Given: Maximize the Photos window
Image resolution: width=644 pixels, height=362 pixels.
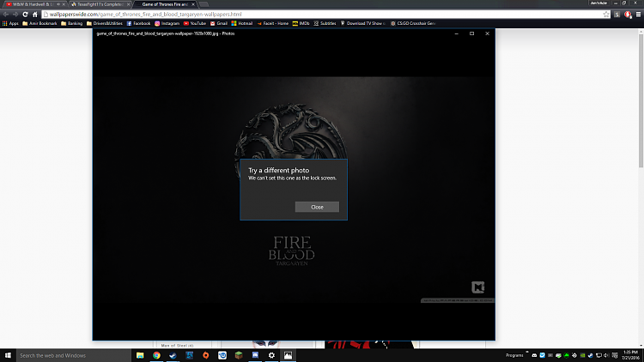Looking at the screenshot, I should 472,33.
